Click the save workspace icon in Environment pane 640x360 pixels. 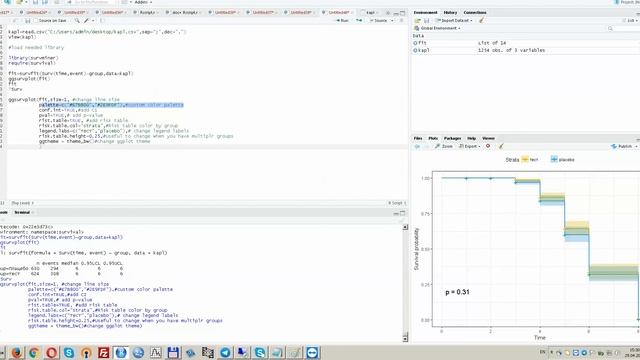pos(427,20)
